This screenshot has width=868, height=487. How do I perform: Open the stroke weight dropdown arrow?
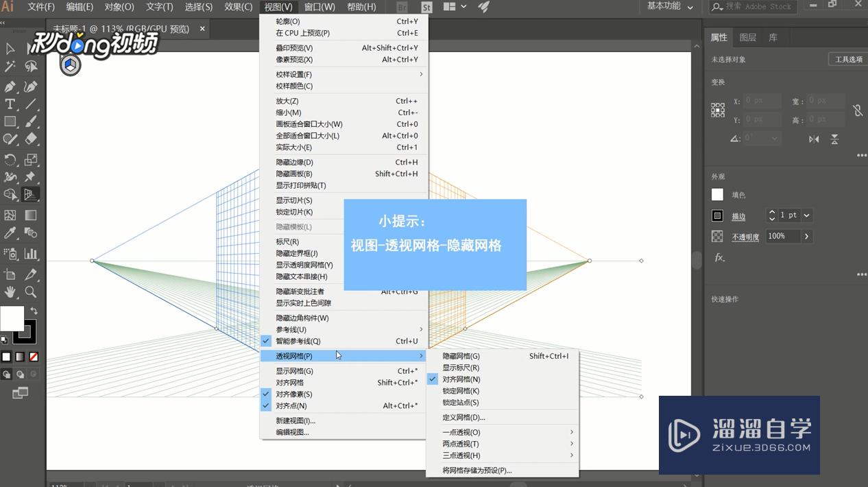coord(807,215)
